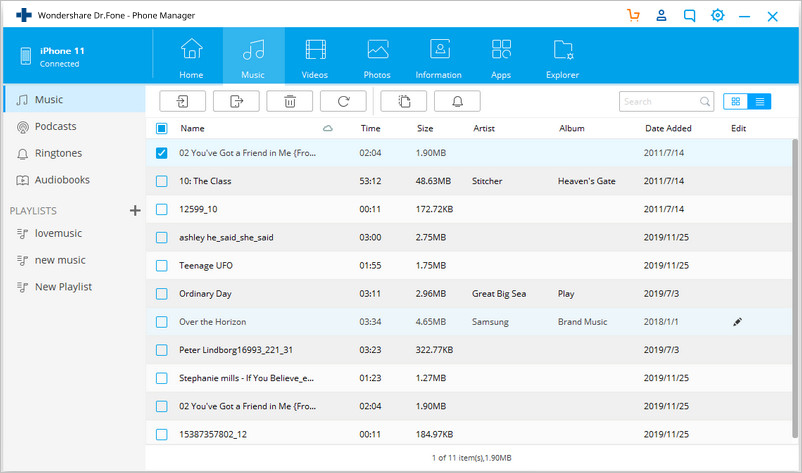Sort by the Time column header
802x473 pixels.
click(370, 128)
